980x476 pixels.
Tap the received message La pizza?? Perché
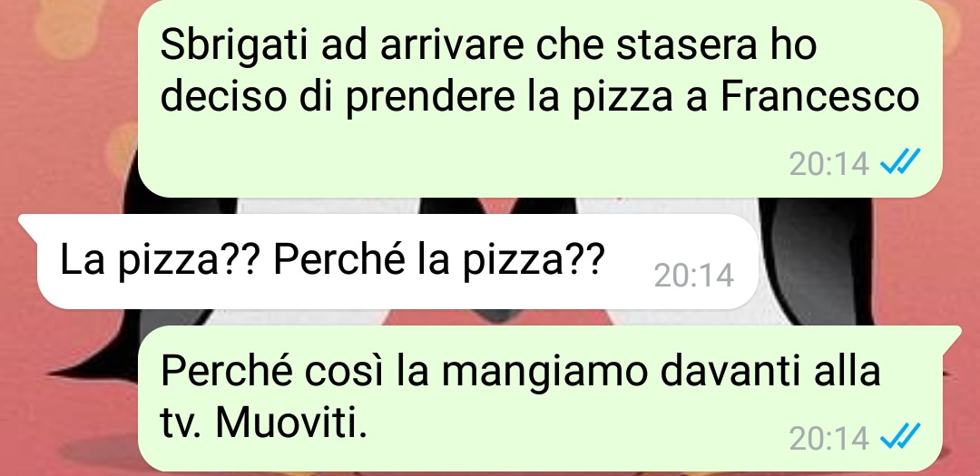click(398, 262)
